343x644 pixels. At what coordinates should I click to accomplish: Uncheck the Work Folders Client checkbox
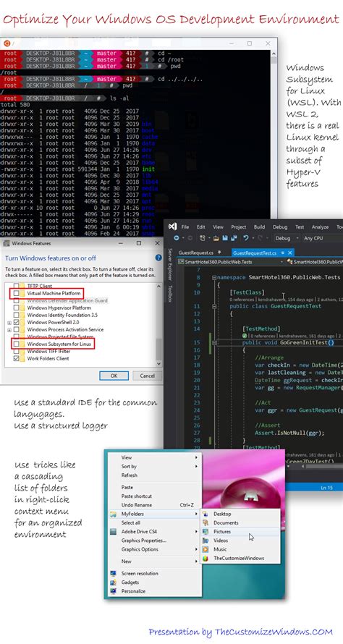click(x=17, y=358)
